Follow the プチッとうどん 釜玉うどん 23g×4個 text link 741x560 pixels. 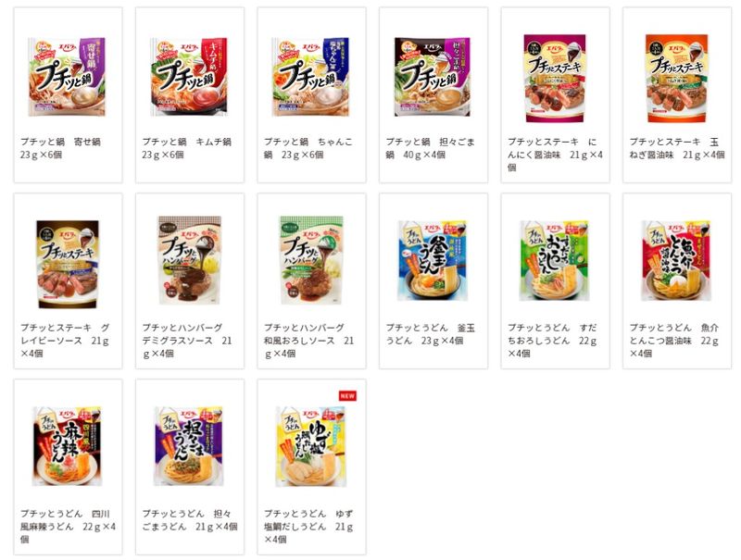pyautogui.click(x=431, y=334)
